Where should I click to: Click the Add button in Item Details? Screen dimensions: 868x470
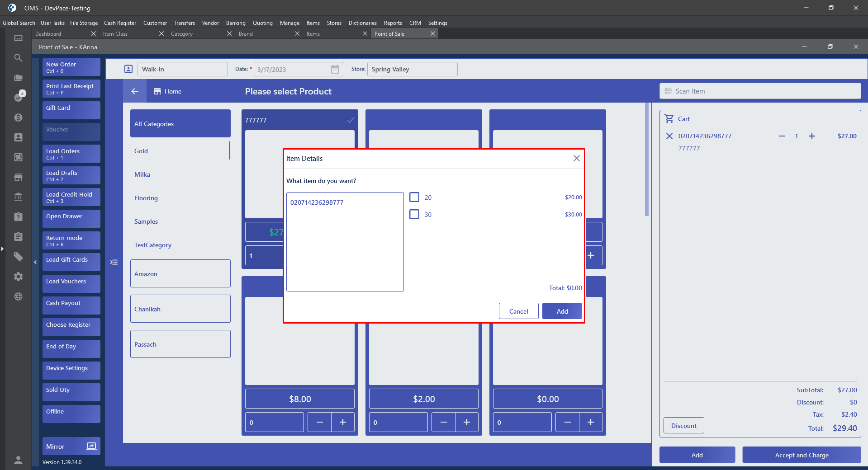(562, 311)
